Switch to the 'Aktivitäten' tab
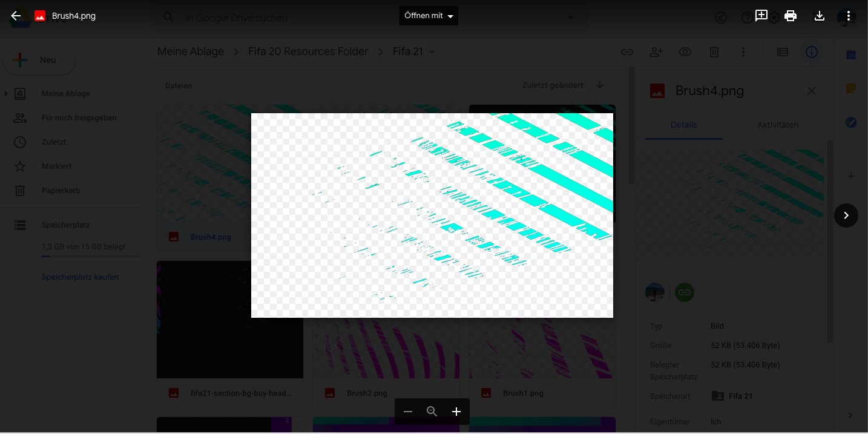The height and width of the screenshot is (434, 868). click(x=778, y=125)
